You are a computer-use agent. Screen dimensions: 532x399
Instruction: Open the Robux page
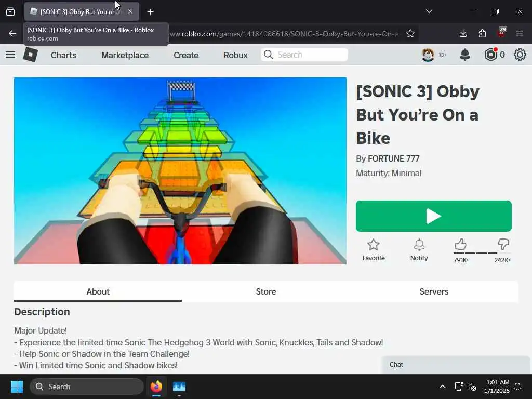tap(235, 55)
